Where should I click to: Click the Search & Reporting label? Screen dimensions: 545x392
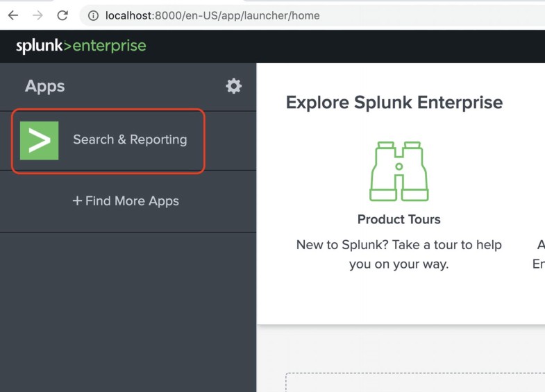point(130,139)
